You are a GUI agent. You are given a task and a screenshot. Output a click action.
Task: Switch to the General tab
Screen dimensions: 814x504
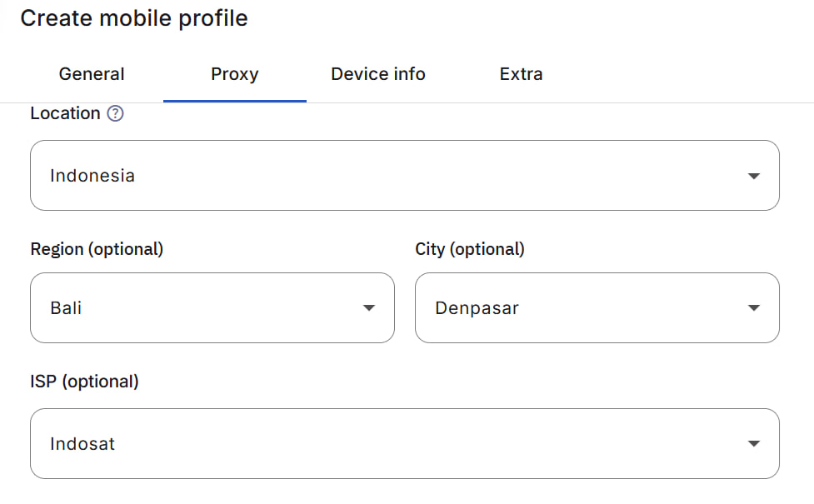click(92, 74)
